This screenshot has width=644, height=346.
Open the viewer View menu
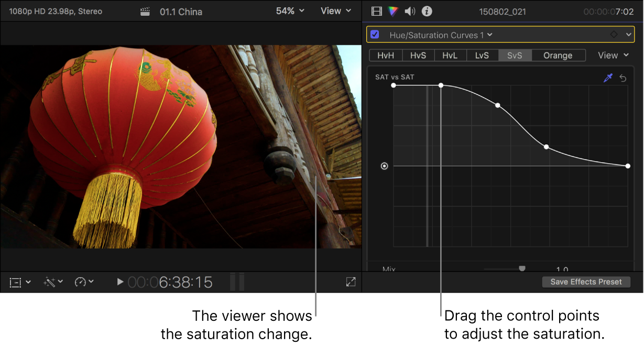coord(334,10)
